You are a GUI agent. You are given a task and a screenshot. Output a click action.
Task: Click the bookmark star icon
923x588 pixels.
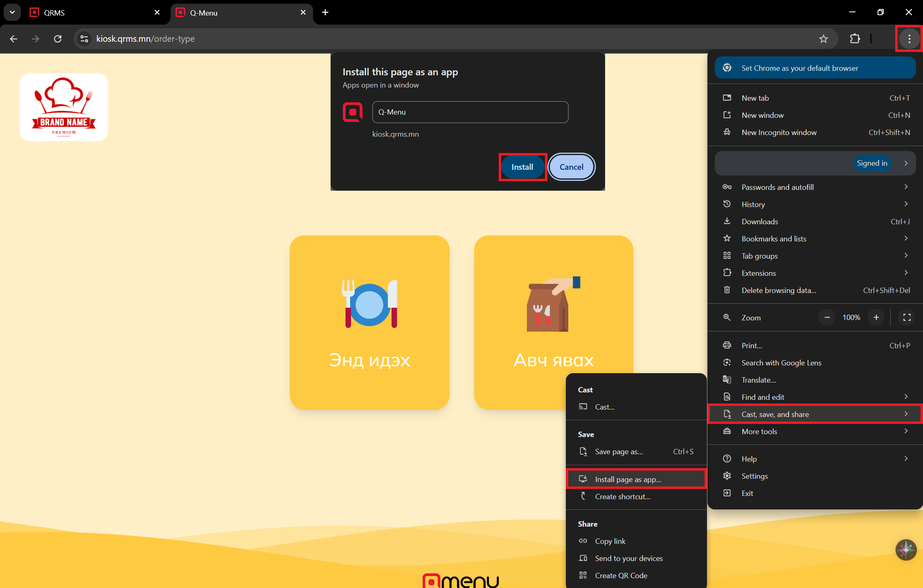(x=823, y=39)
